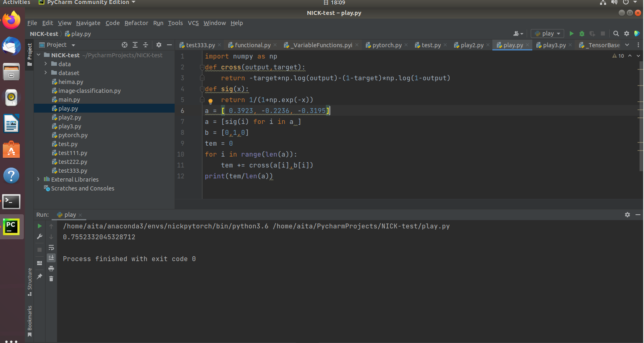Viewport: 644px width, 343px height.
Task: Open Search Everywhere magnifier in top toolbar
Action: click(x=616, y=33)
